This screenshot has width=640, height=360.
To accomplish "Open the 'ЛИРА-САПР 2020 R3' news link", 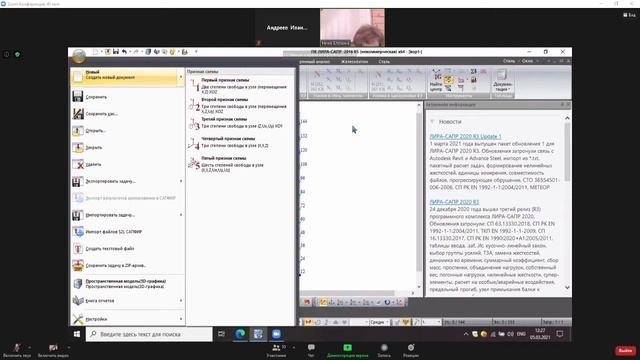I will pos(454,202).
